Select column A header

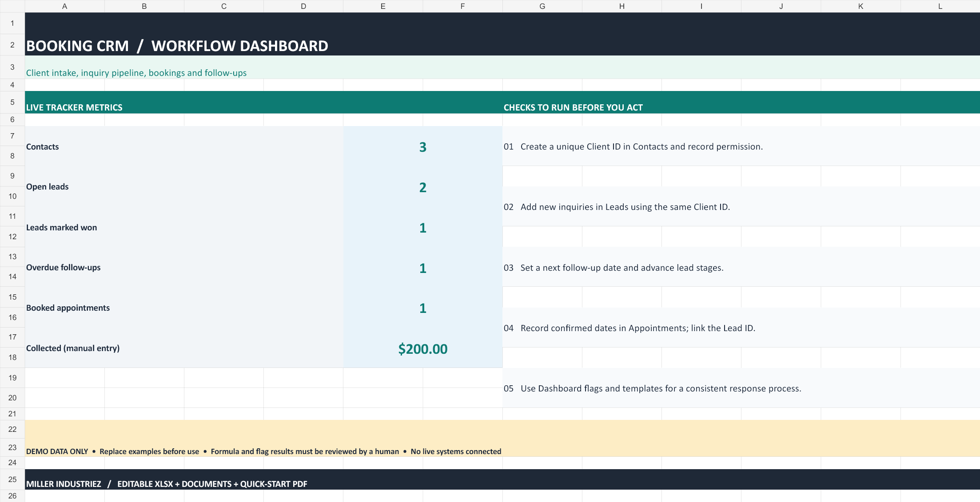pyautogui.click(x=65, y=6)
